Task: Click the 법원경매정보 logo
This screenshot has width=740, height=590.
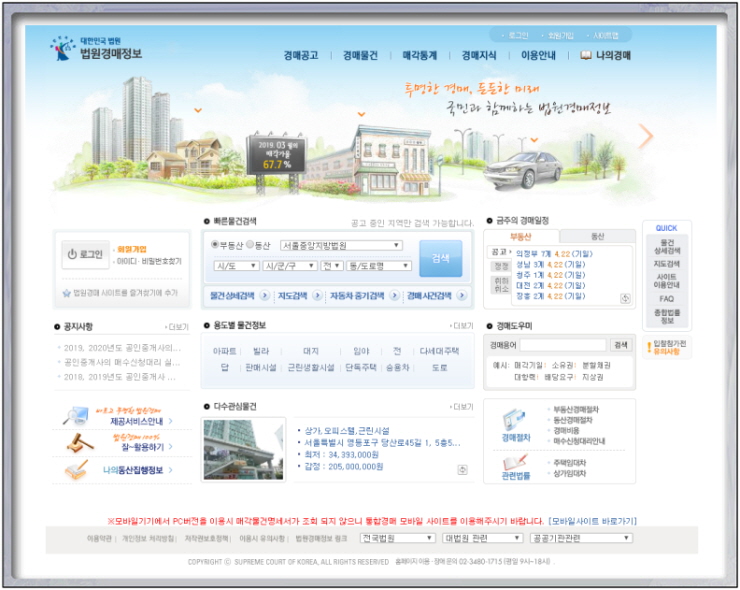Action: (96, 48)
